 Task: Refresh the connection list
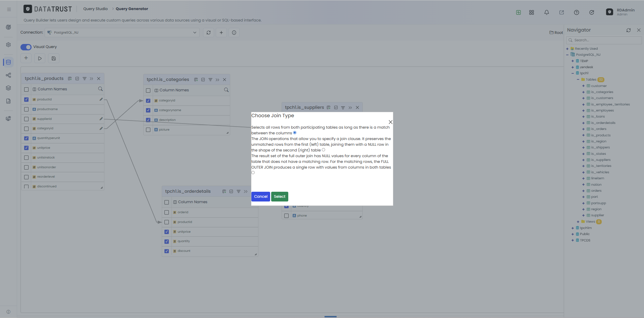click(x=208, y=33)
